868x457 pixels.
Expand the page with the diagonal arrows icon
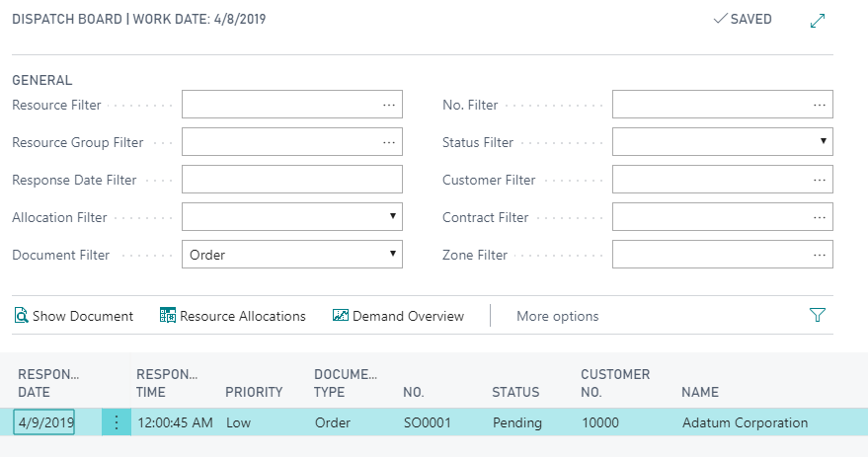[817, 21]
